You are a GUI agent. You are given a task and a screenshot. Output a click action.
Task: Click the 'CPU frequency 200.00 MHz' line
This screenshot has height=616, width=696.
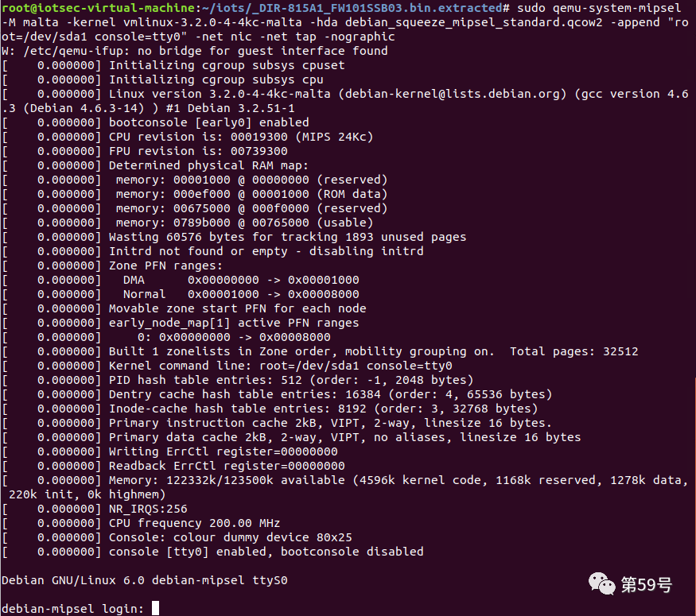pyautogui.click(x=141, y=523)
